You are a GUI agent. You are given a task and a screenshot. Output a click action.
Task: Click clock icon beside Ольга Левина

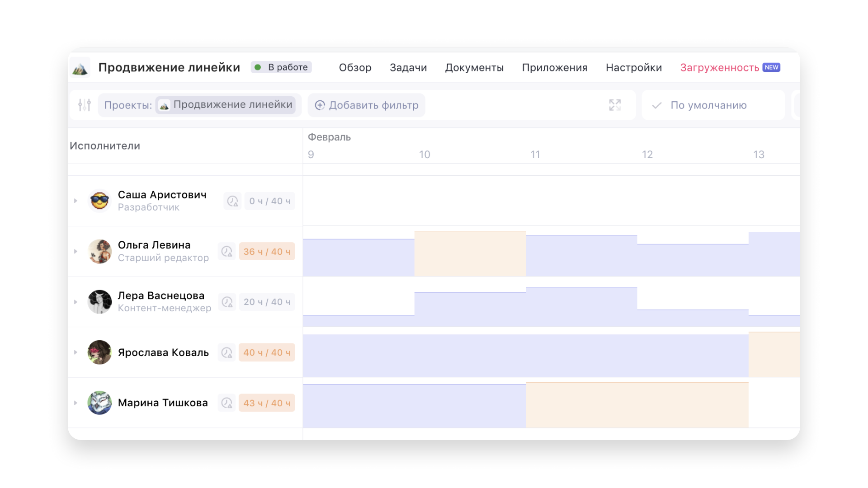(227, 252)
